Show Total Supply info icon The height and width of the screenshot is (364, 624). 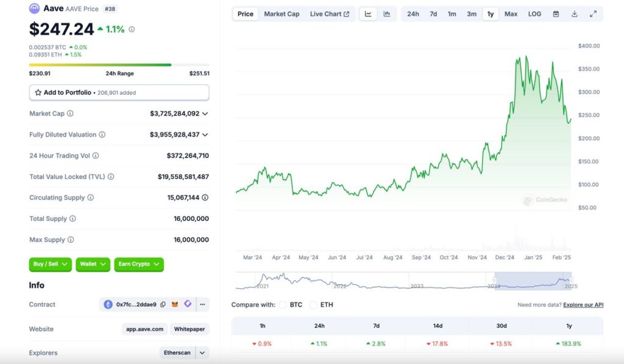pyautogui.click(x=73, y=219)
